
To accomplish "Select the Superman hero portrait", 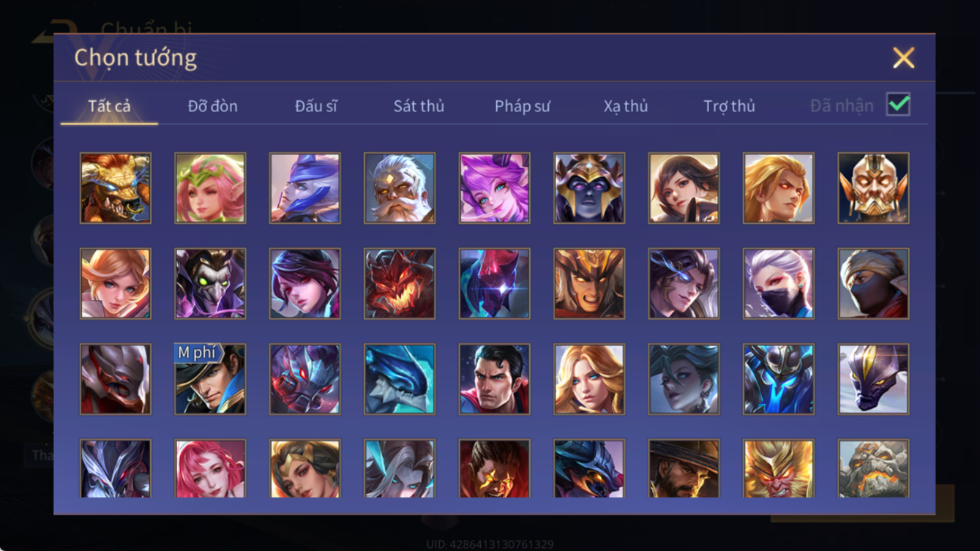I will tap(494, 379).
